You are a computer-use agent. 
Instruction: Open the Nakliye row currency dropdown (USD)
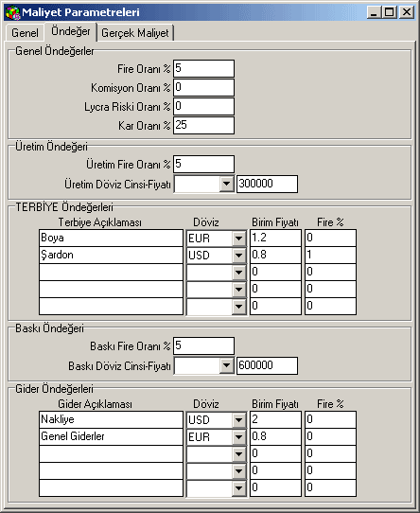(238, 420)
